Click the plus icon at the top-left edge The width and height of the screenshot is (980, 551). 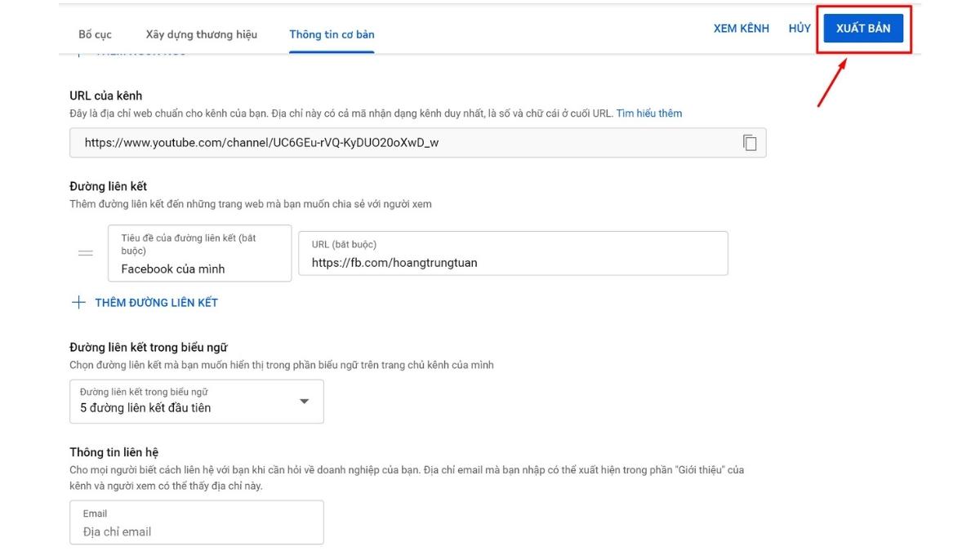pyautogui.click(x=78, y=54)
